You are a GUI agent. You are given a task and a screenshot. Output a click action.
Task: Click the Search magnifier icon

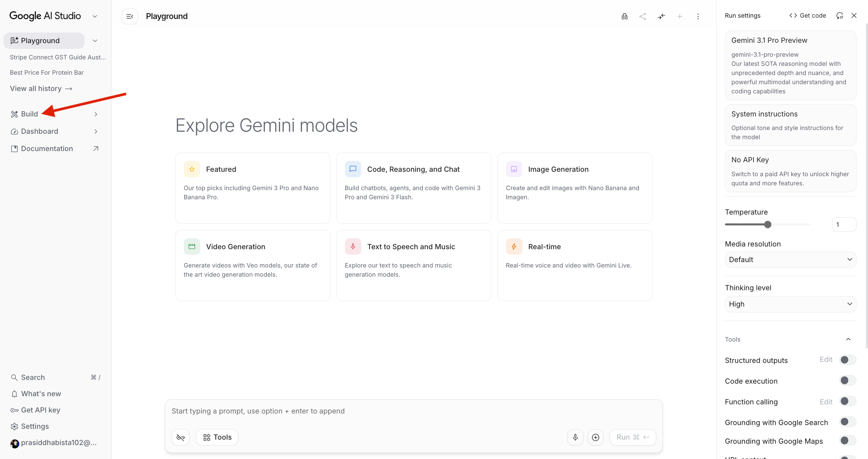click(14, 378)
